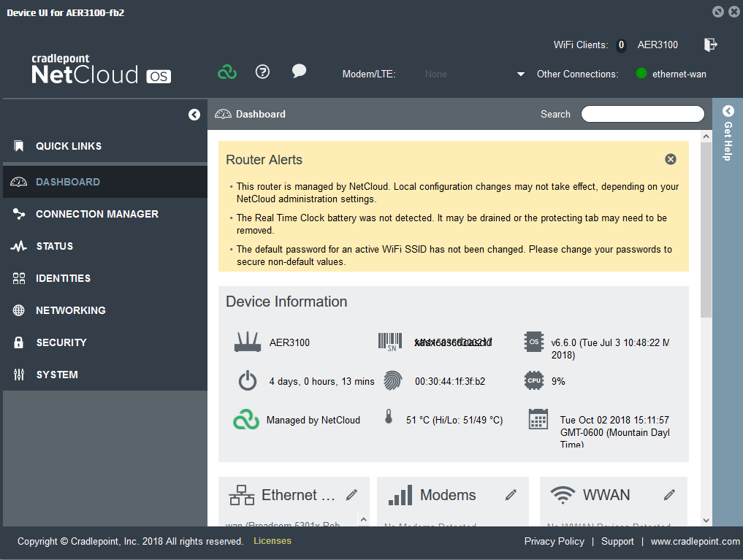Click the Status pulse icon

[x=18, y=246]
